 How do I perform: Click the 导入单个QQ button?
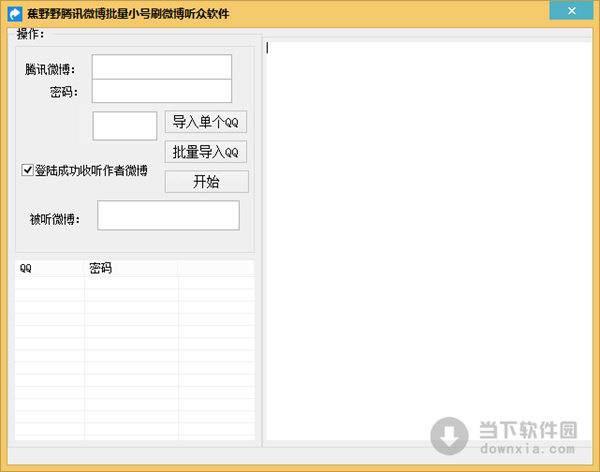(206, 122)
